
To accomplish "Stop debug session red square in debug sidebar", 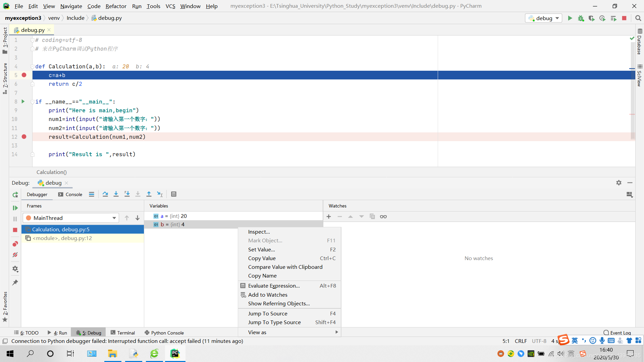I will click(15, 230).
